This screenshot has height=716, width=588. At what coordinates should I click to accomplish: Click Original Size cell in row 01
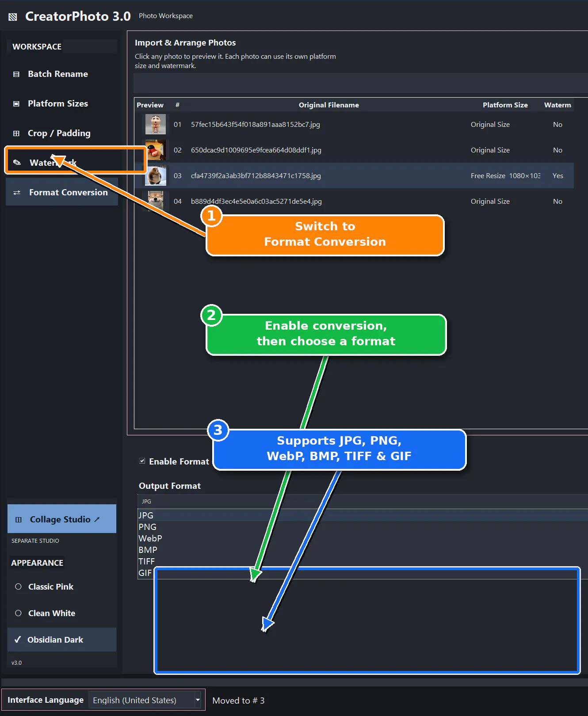coord(490,125)
